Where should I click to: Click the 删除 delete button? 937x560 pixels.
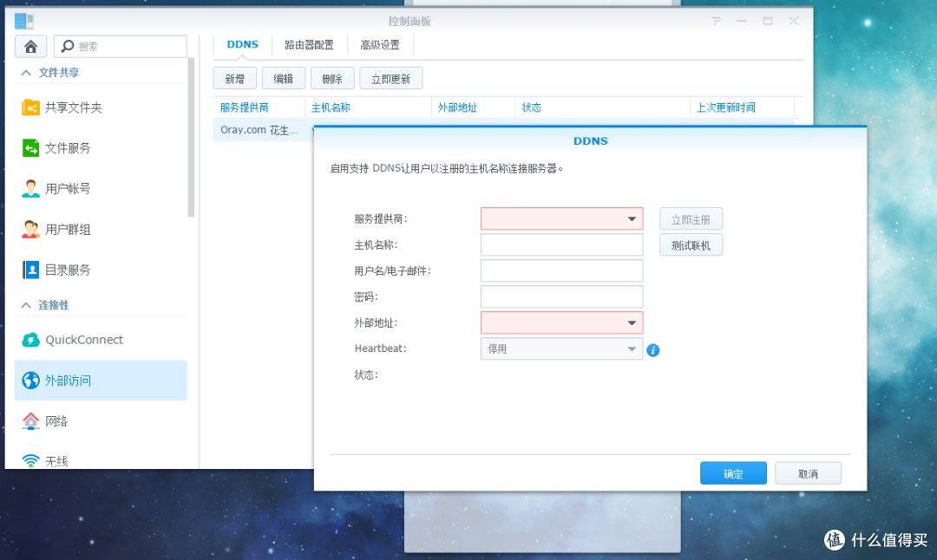click(x=332, y=78)
